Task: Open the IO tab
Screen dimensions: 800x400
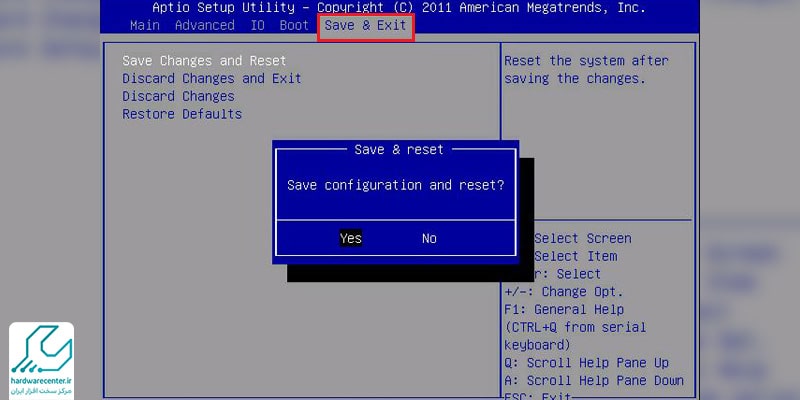Action: tap(258, 25)
